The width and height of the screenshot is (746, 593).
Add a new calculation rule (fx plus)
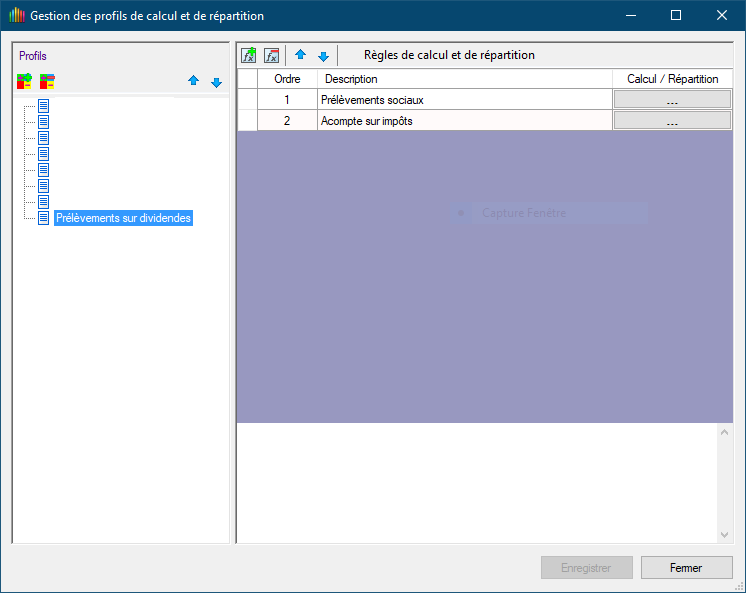pos(249,56)
